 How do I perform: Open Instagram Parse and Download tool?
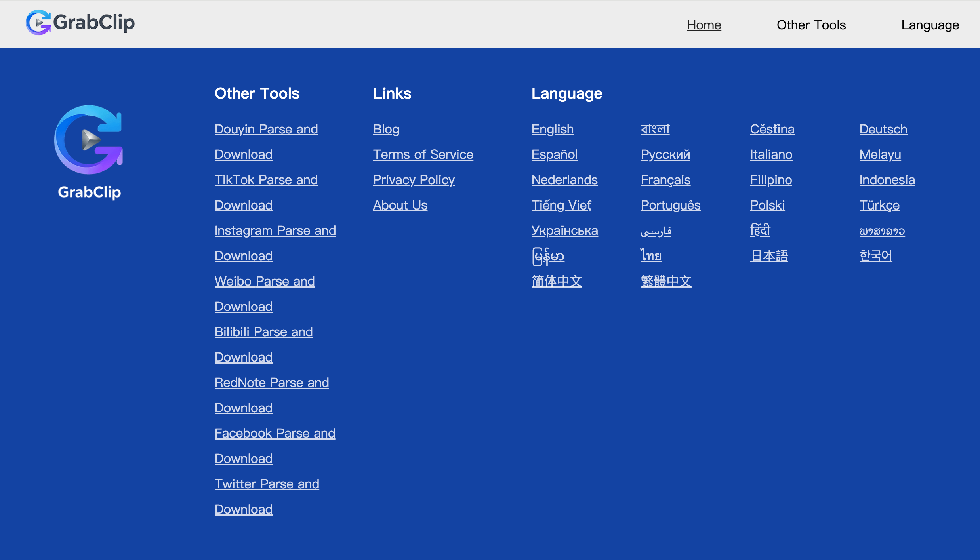point(275,230)
